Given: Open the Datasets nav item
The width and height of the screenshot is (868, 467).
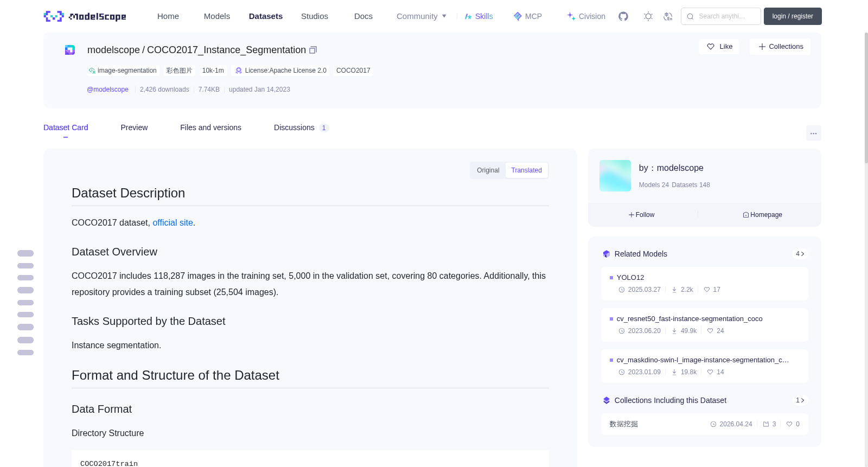Looking at the screenshot, I should [x=266, y=16].
